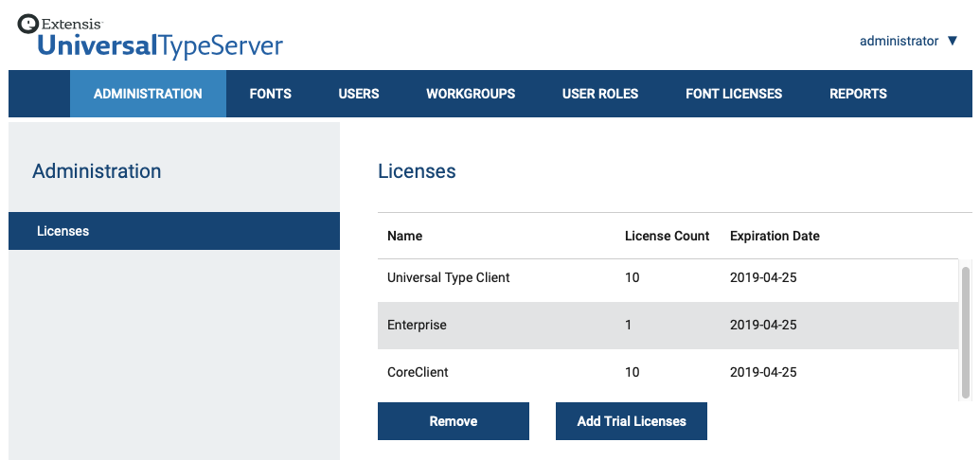Switch to the Administration tab
980x460 pixels.
coord(148,94)
